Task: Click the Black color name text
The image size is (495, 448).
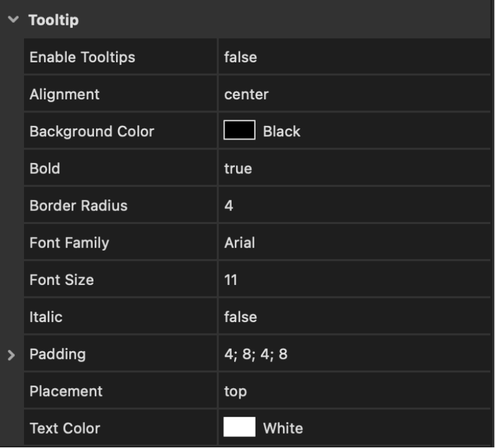Action: point(282,131)
